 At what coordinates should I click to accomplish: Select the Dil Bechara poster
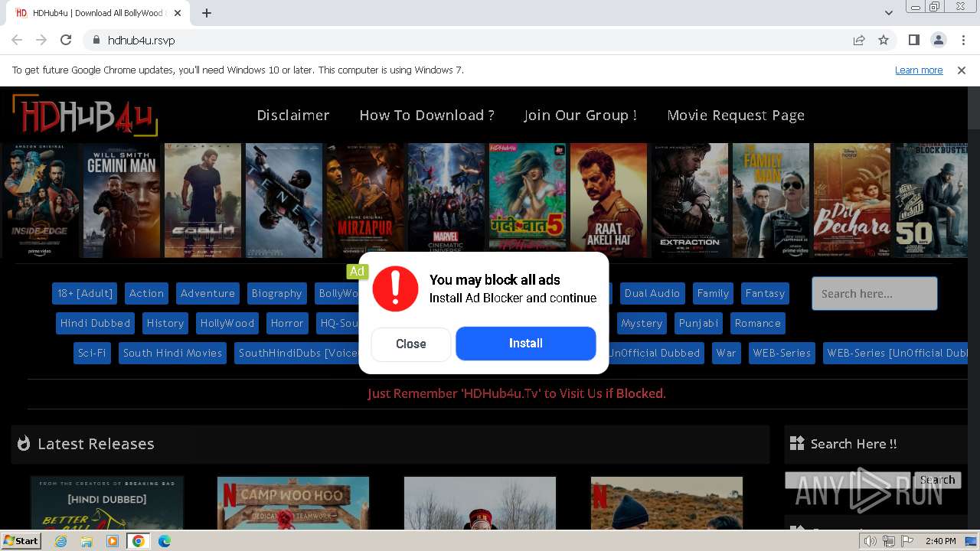852,201
